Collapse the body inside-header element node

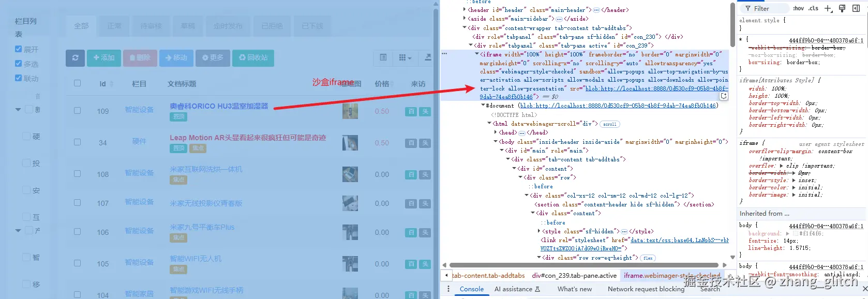tap(496, 141)
